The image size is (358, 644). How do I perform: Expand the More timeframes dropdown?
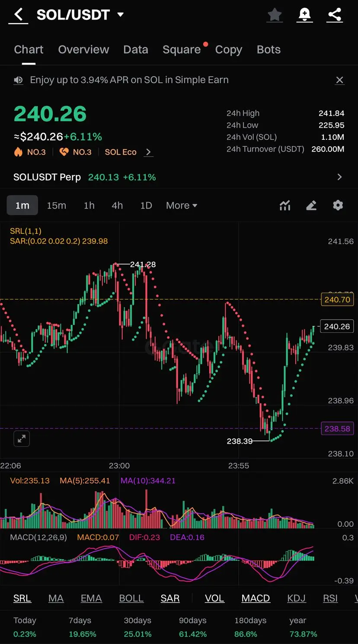click(182, 206)
